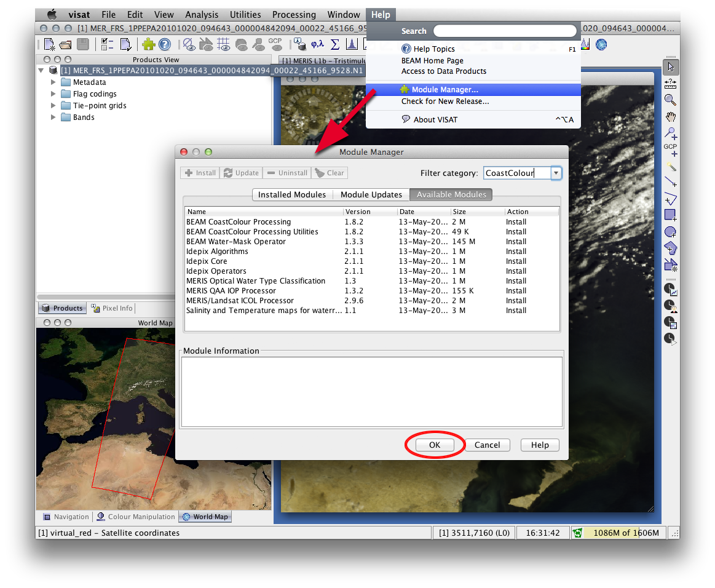This screenshot has width=715, height=588.
Task: Select the BEAM CoastColour Processing row
Action: 372,221
